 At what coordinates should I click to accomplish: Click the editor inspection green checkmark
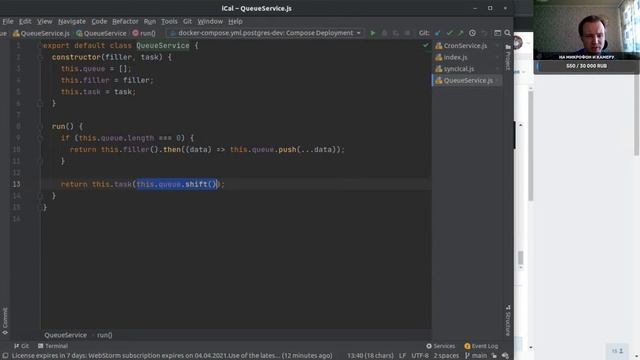point(426,45)
